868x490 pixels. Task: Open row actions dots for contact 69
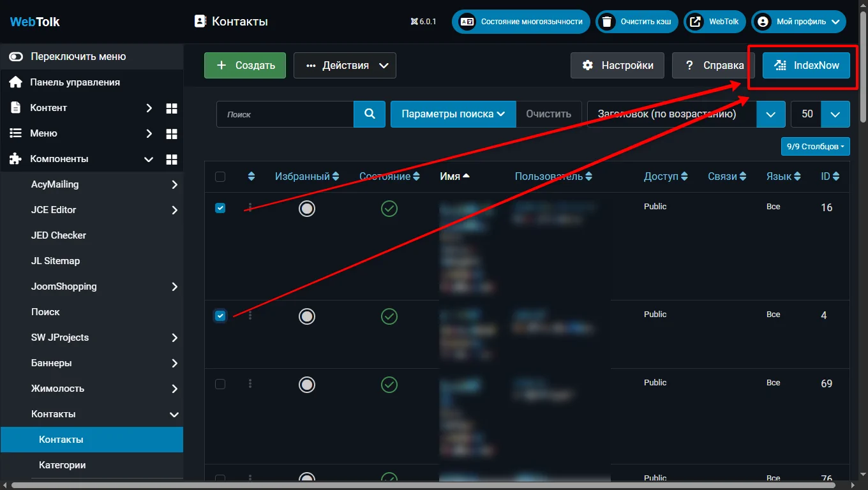250,383
